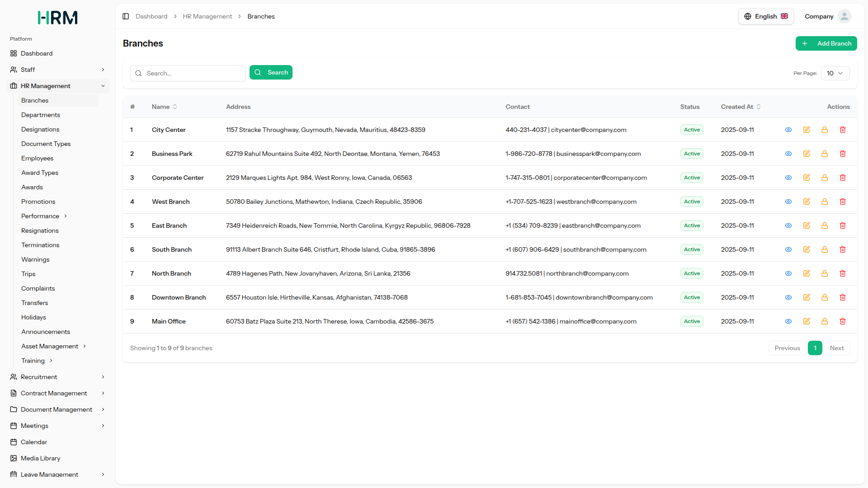Edit the City Center branch
Viewport: 868px width, 488px height.
pyautogui.click(x=806, y=130)
